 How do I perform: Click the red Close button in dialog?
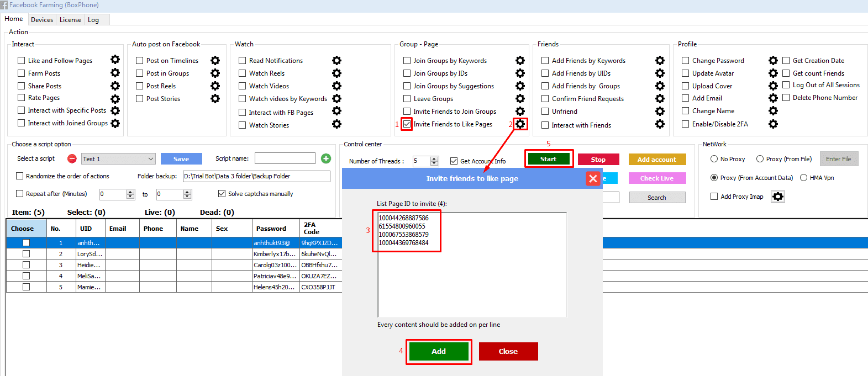pos(508,351)
